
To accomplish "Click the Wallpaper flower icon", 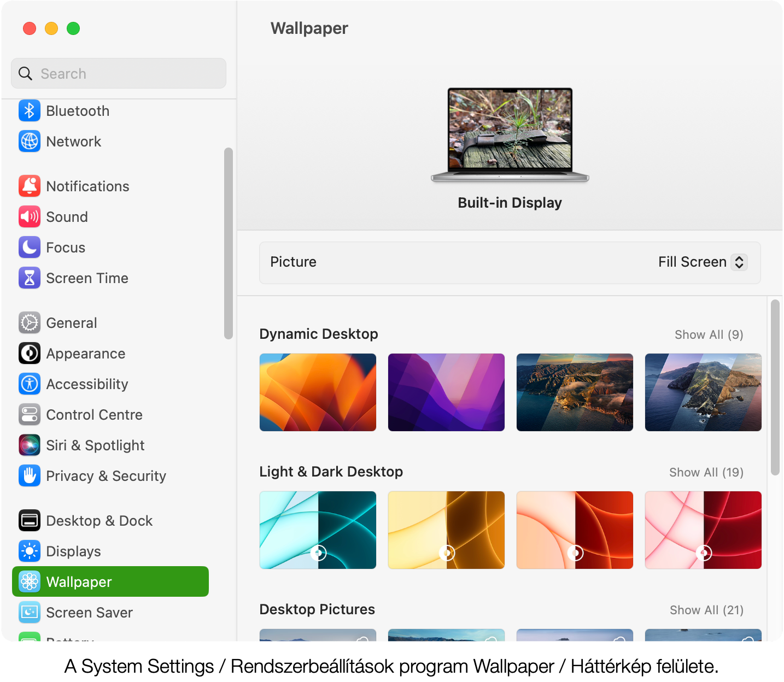I will tap(30, 581).
